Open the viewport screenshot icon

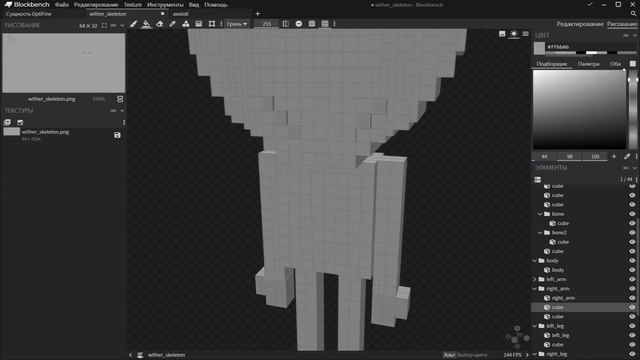pyautogui.click(x=502, y=34)
